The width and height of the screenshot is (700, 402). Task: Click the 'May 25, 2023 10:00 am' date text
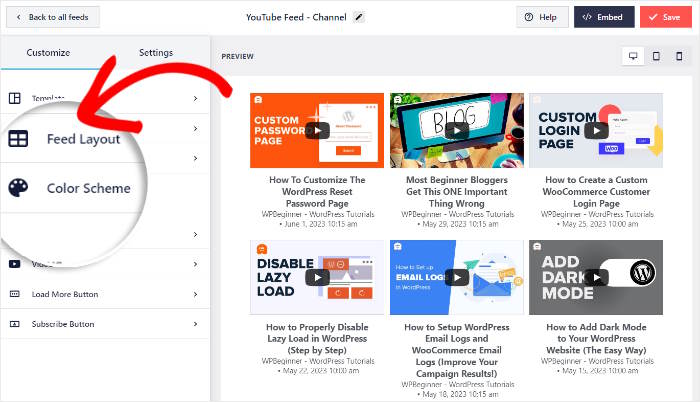pyautogui.click(x=600, y=224)
